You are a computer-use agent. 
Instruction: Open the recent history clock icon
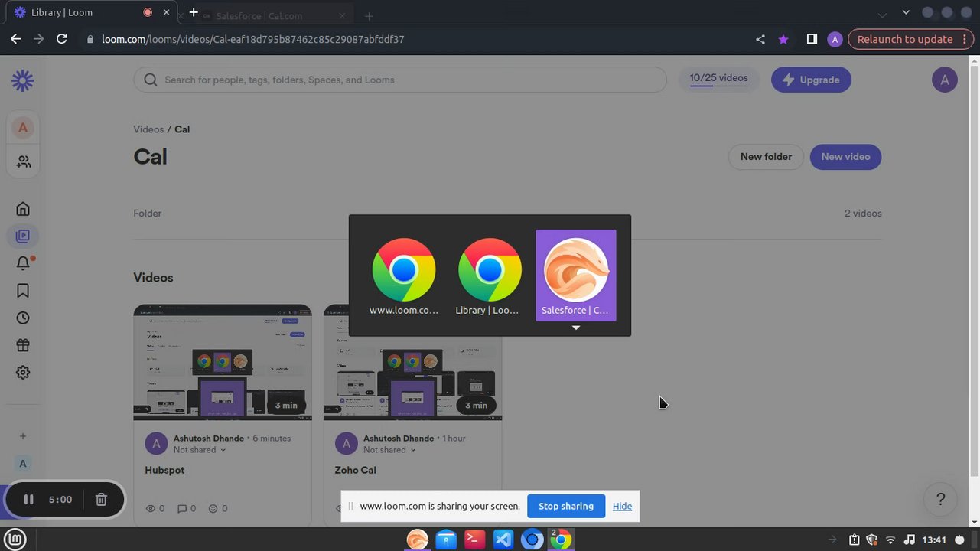[23, 318]
